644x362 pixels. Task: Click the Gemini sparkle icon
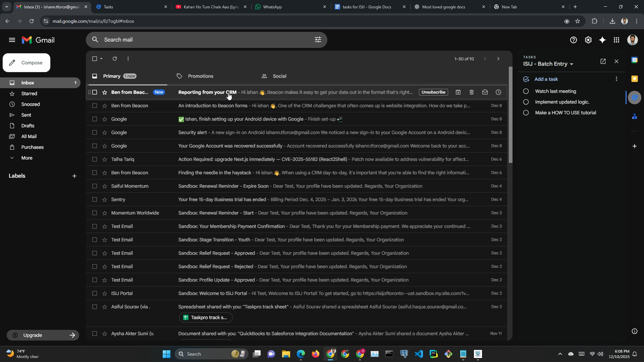point(602,40)
